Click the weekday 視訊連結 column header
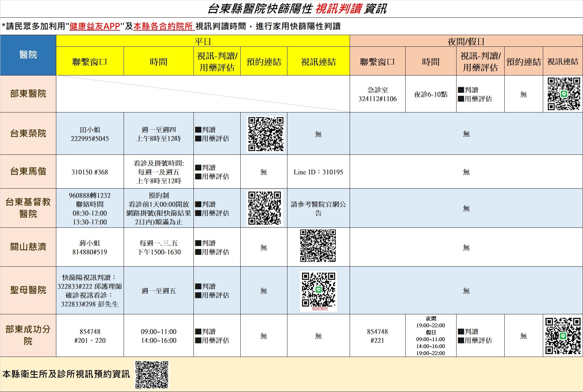The image size is (583, 392). [318, 62]
